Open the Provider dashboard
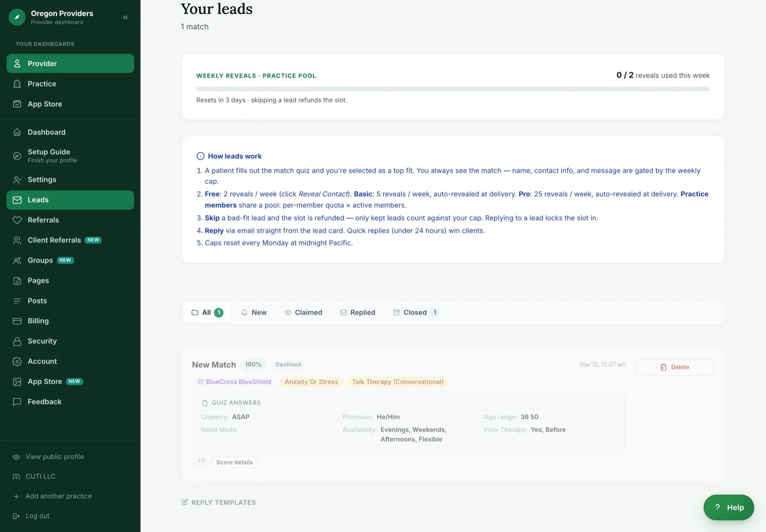This screenshot has height=532, width=766. (x=70, y=63)
